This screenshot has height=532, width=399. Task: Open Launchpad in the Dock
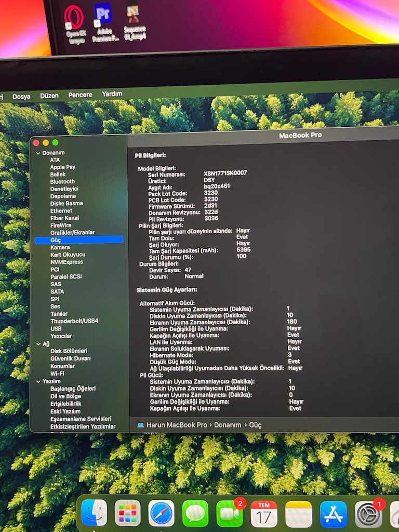pos(128,513)
